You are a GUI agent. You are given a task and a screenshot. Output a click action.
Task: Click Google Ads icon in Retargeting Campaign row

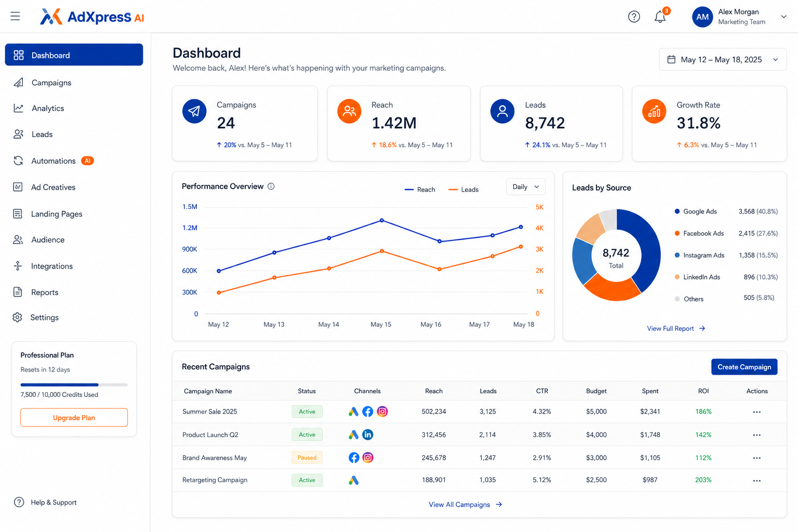353,481
